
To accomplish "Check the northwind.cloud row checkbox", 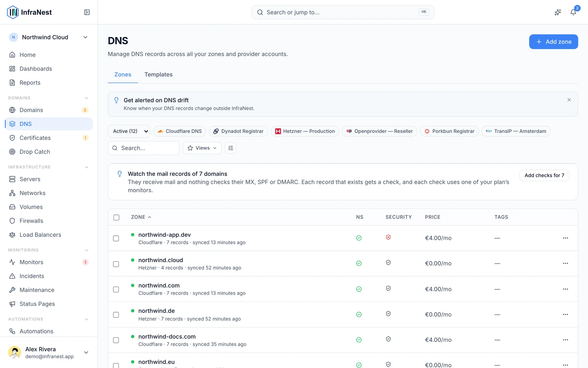I will (x=116, y=264).
